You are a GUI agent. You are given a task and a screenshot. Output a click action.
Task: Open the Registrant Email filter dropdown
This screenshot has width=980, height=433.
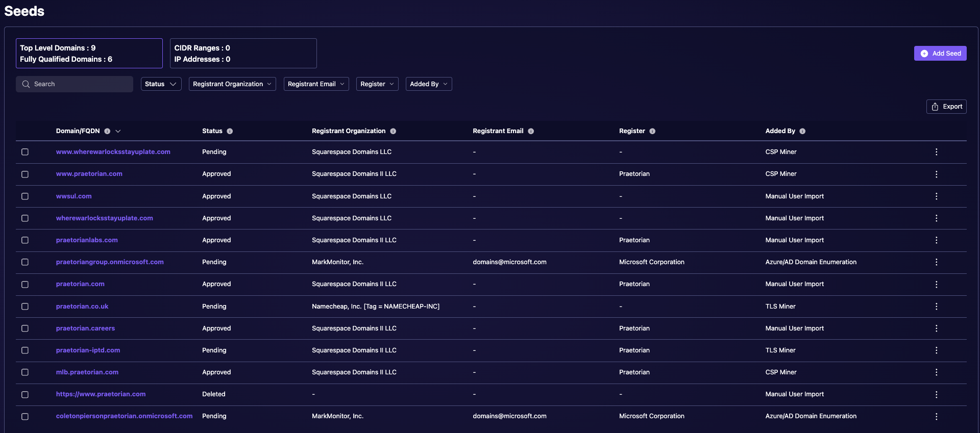point(316,84)
